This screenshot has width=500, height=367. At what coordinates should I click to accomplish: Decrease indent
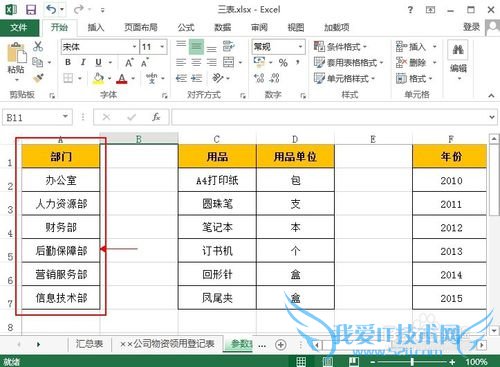point(181,79)
